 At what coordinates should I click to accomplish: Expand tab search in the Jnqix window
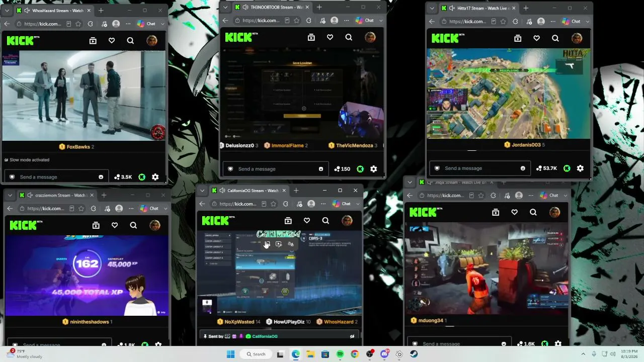pos(410,182)
